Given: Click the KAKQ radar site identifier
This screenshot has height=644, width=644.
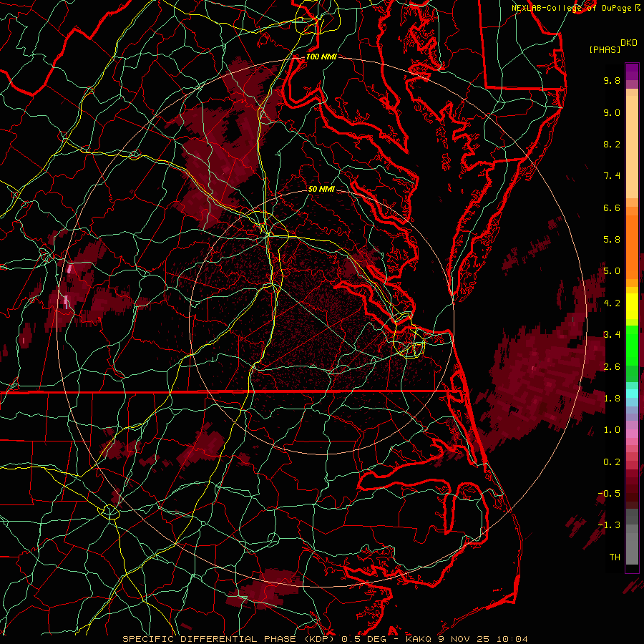Looking at the screenshot, I should pyautogui.click(x=418, y=639).
